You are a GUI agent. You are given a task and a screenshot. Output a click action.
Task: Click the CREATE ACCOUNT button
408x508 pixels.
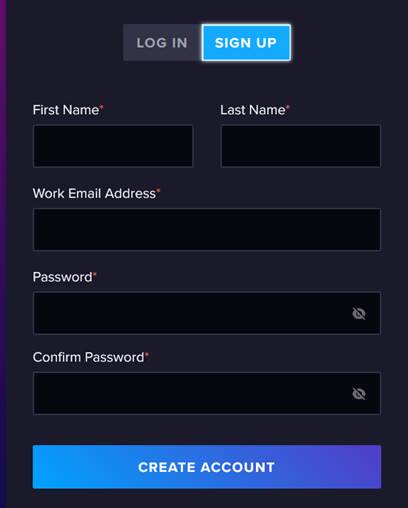(x=207, y=467)
